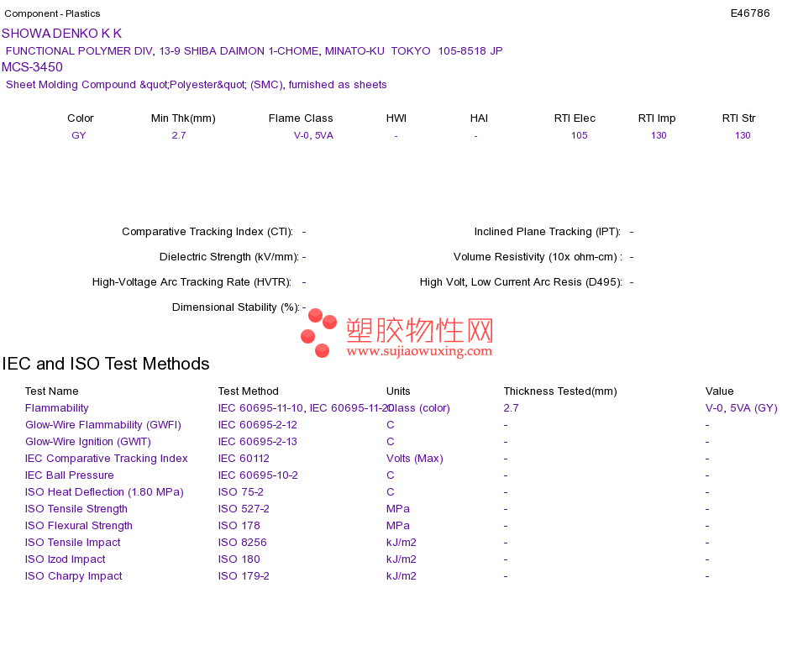Click test method IEC 60695-2-13

tap(258, 442)
